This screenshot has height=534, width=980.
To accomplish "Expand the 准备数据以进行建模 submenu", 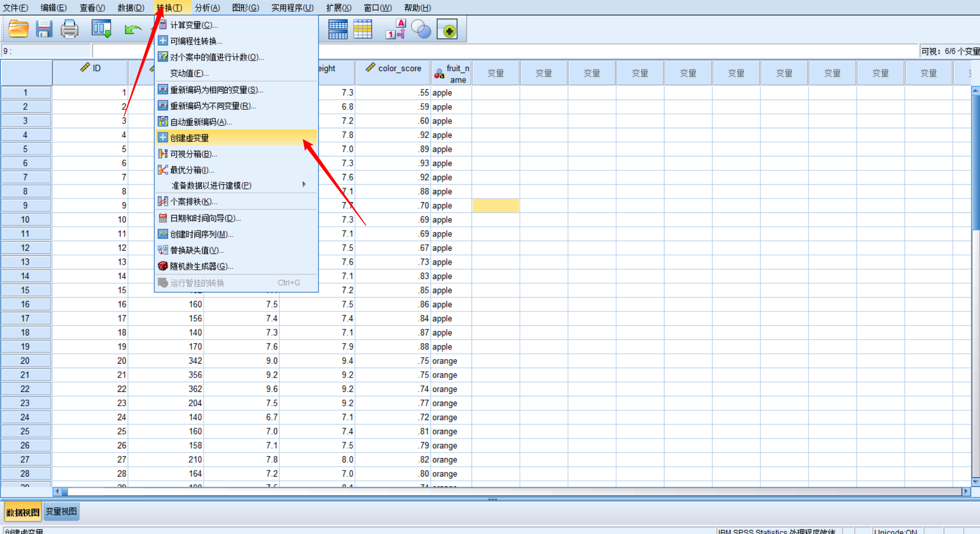I will (210, 185).
